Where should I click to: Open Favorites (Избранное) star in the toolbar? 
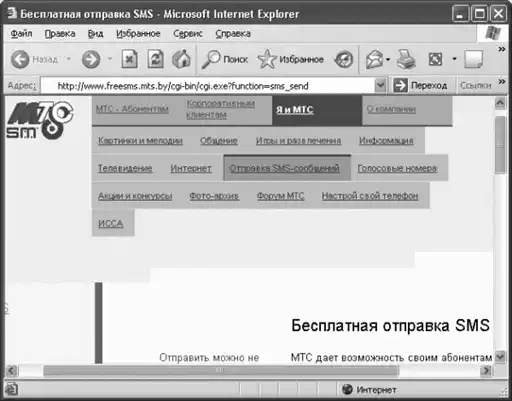[x=291, y=59]
